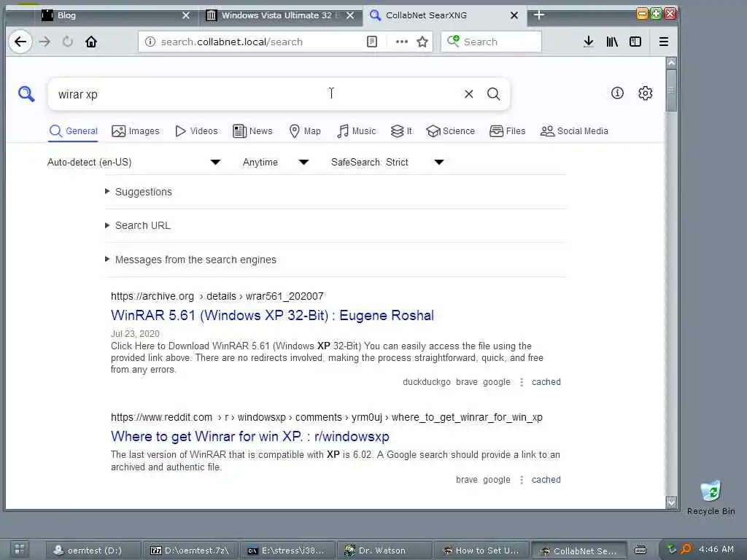Screen dimensions: 747x560
Task: Submit search with the magnifier button
Action: point(494,94)
